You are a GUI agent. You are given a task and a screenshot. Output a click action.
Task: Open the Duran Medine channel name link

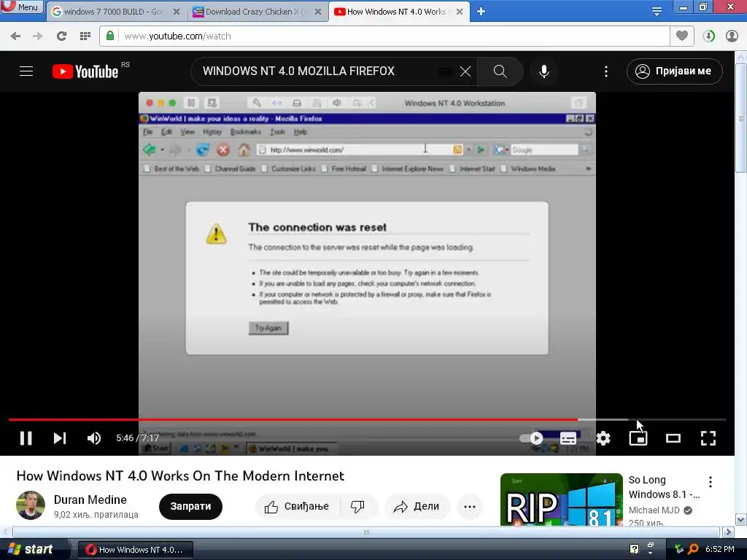pyautogui.click(x=90, y=499)
